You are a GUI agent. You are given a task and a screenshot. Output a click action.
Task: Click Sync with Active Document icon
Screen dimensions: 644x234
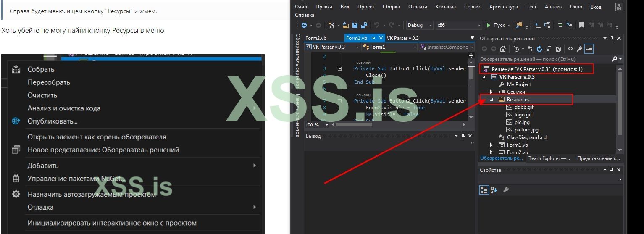point(530,49)
